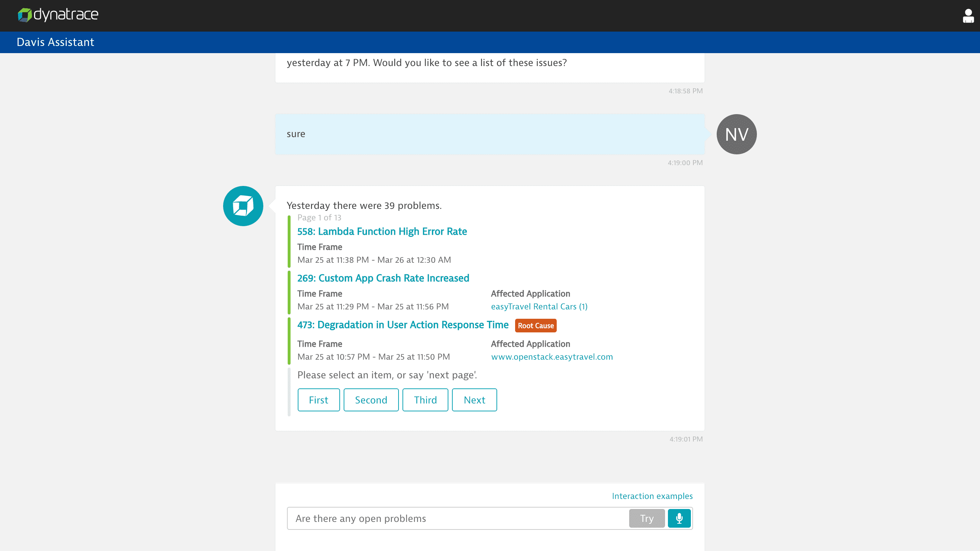Select the Third problem button

pos(425,400)
